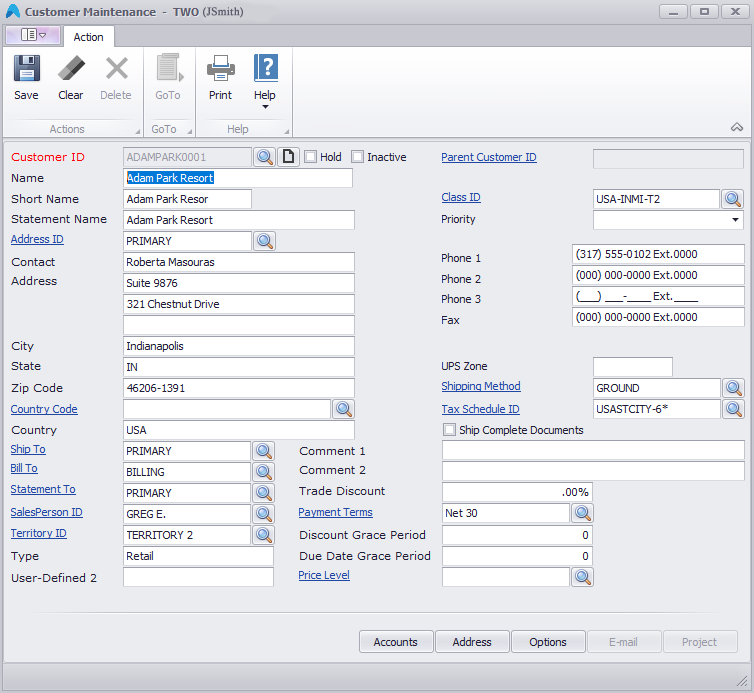Enable Ship Complete Documents checkbox
The height and width of the screenshot is (693, 754).
(x=449, y=429)
